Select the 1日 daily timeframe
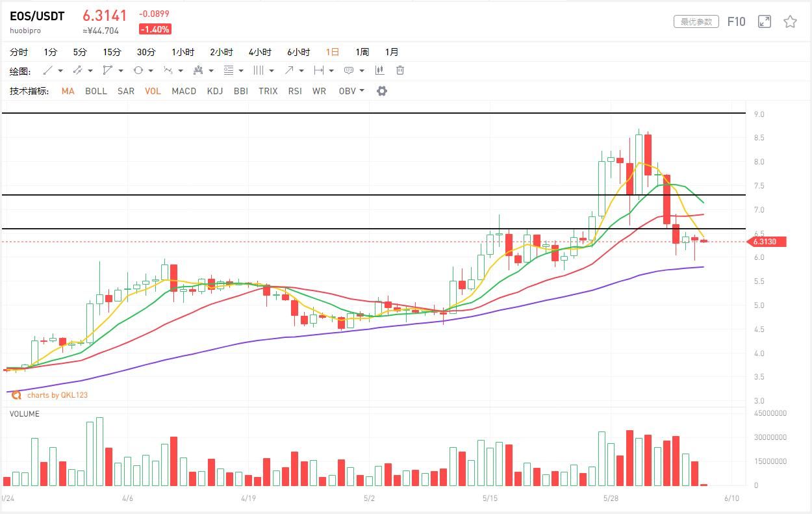Image resolution: width=812 pixels, height=514 pixels. click(333, 52)
